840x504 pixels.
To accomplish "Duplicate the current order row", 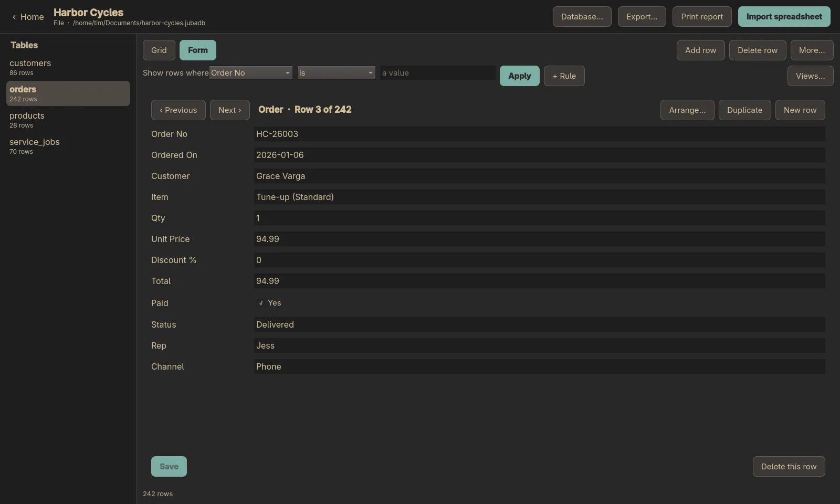I will pos(744,110).
